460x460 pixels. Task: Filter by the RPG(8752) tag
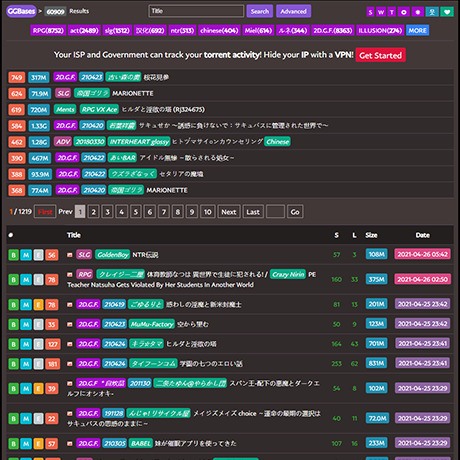[x=48, y=30]
